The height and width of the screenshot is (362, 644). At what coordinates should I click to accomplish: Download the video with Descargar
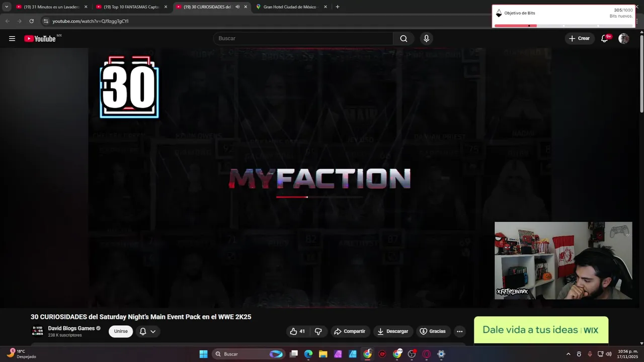[393, 331]
